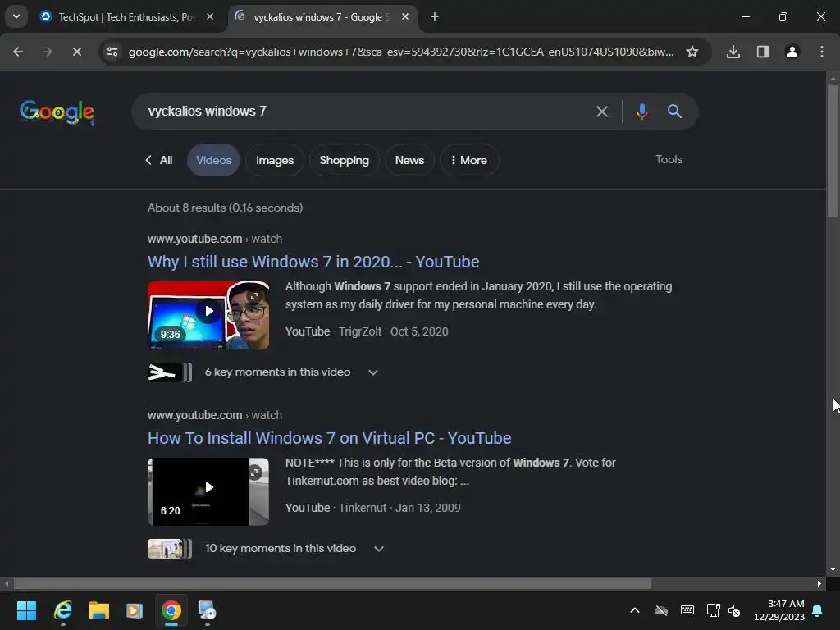Click the 6 key moments preview thumbnail
This screenshot has height=630, width=840.
169,372
